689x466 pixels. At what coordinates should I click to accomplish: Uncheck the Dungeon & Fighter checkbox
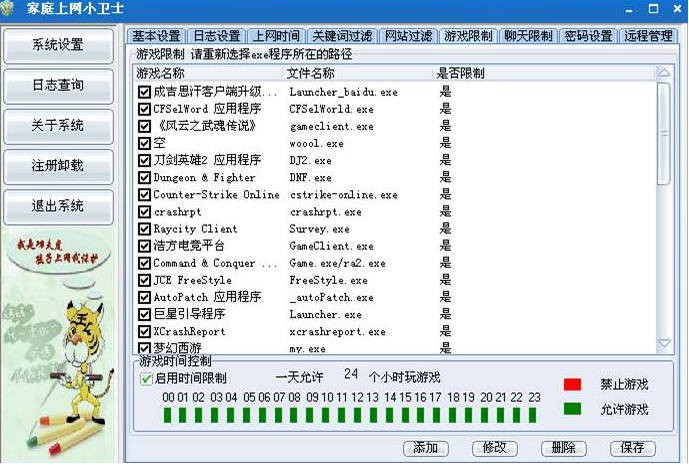click(x=144, y=177)
